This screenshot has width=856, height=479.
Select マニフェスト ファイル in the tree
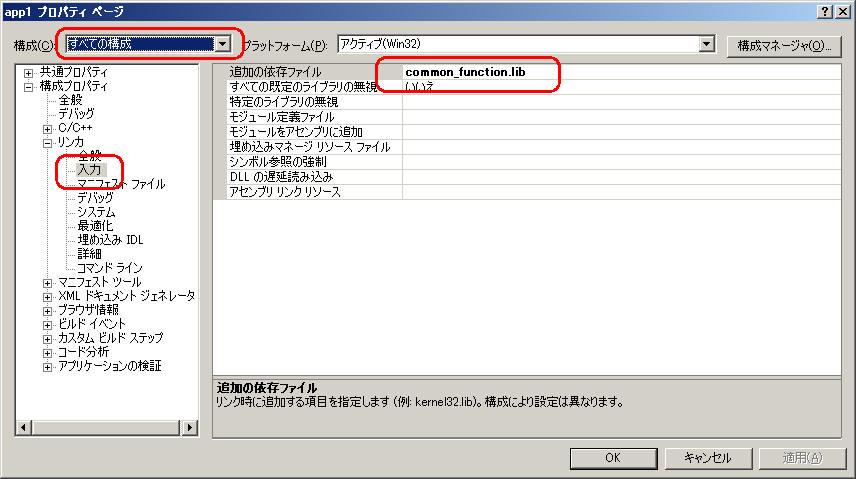coord(121,185)
